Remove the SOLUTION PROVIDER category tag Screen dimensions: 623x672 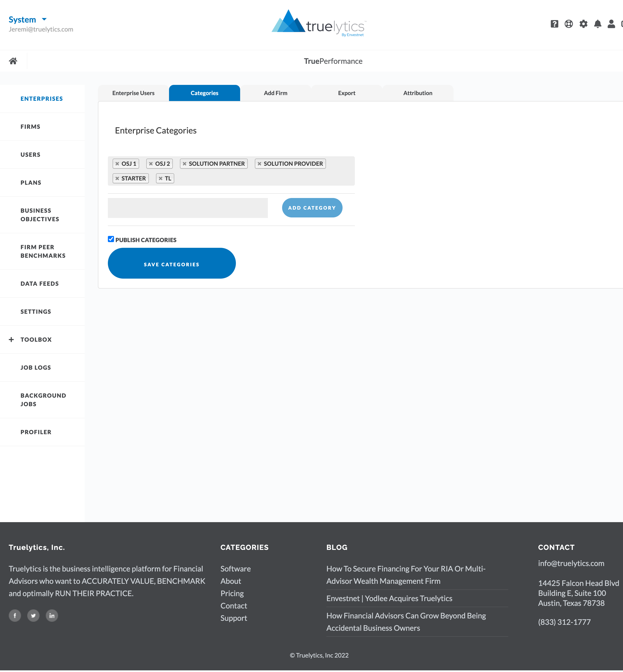[x=259, y=164]
